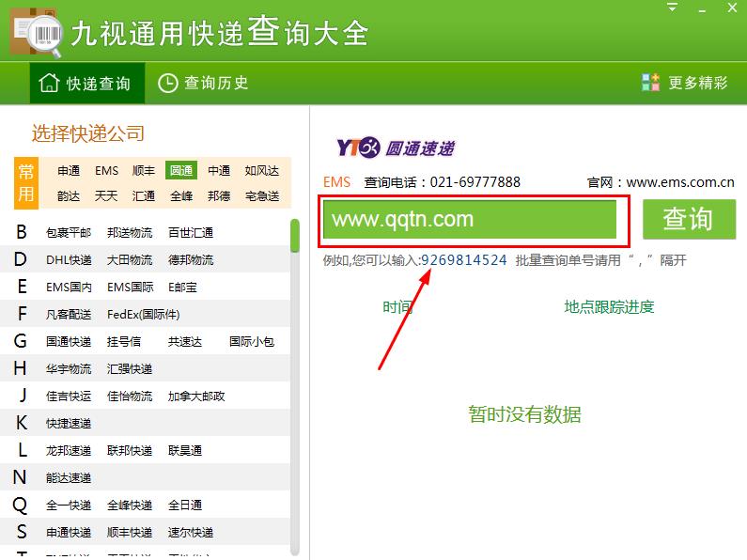Choose 圆通 from the common couriers
The image size is (747, 560).
click(180, 171)
